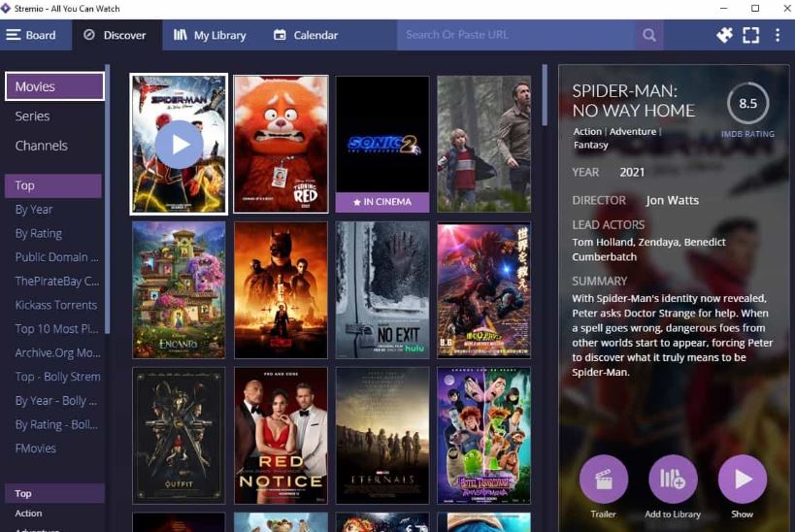Select the Top genre filter
Viewport: 795px width, 532px height.
[54, 493]
